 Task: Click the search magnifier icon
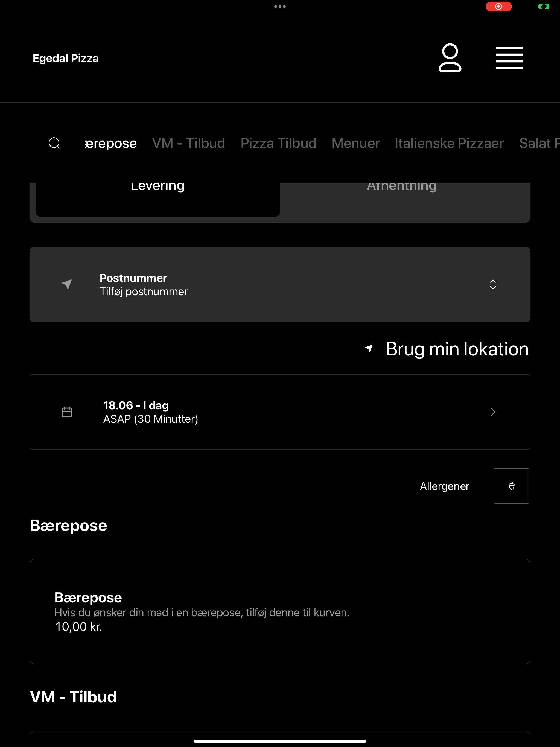click(x=54, y=143)
